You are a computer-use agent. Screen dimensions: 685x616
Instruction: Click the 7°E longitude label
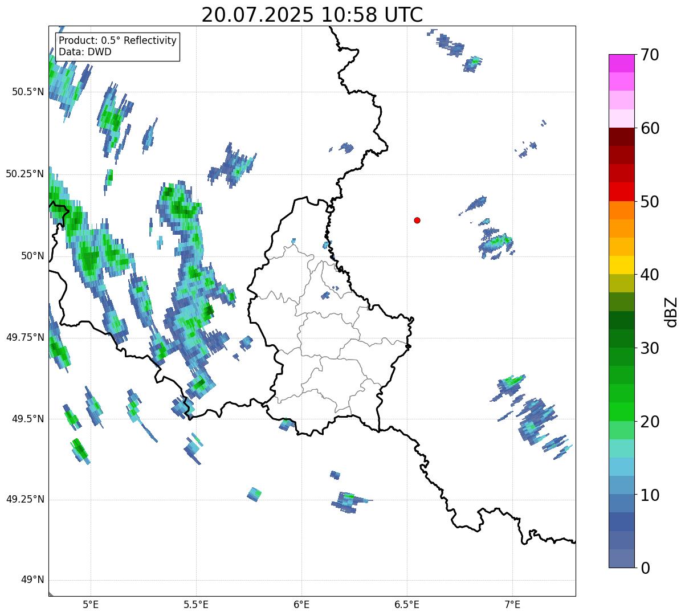point(512,604)
